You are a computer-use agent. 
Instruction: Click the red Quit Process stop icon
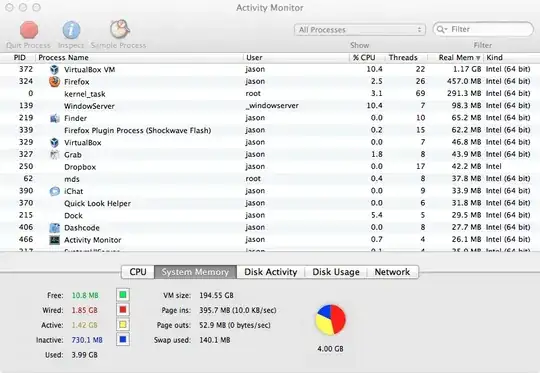[29, 30]
